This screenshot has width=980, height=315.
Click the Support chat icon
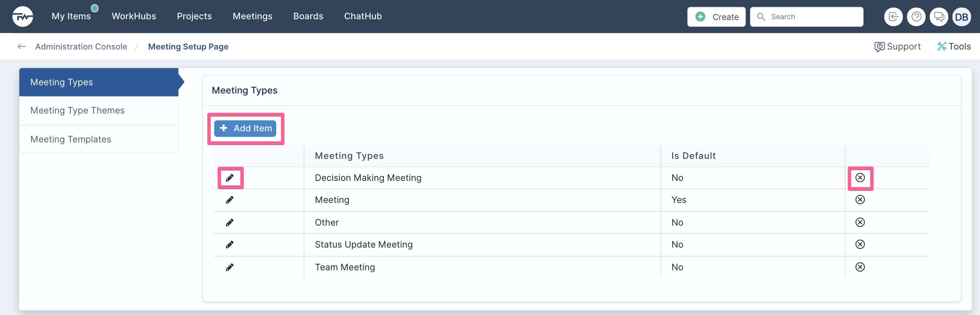point(879,47)
